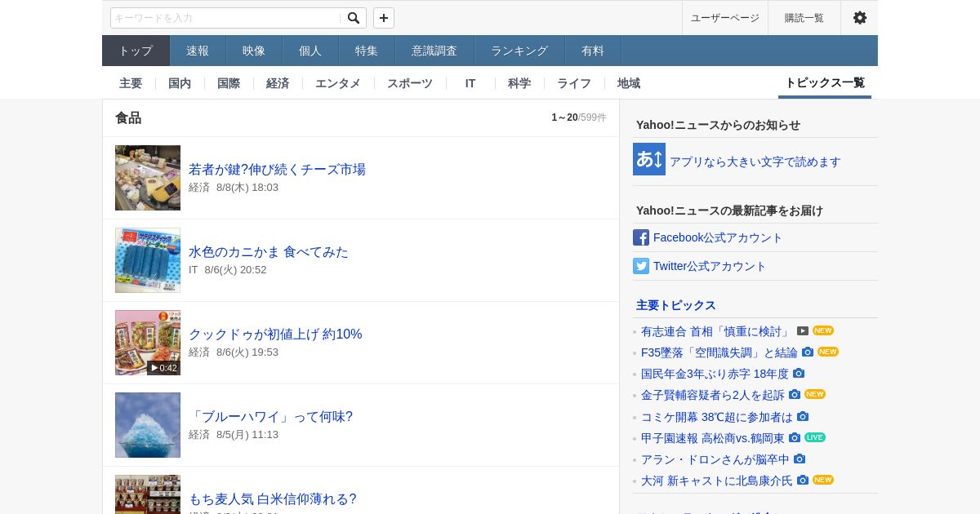The height and width of the screenshot is (514, 980).
Task: Select エンタメ category
Action: [338, 83]
